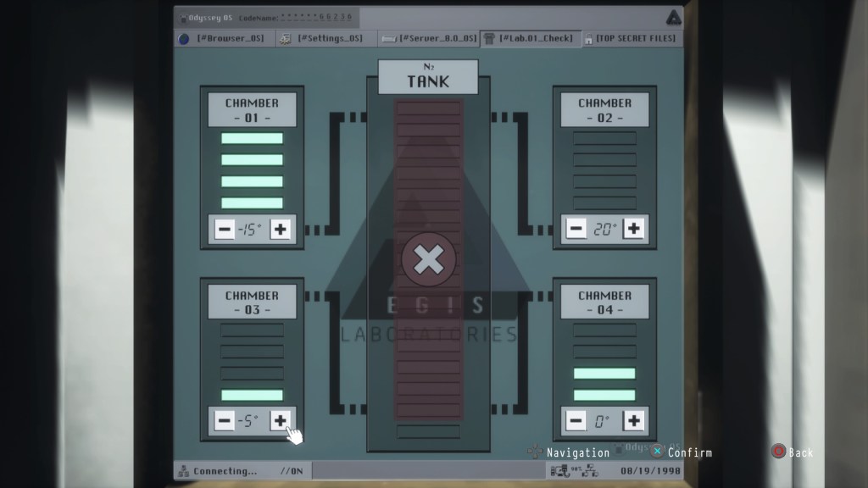The height and width of the screenshot is (488, 868).
Task: Click the date 08/19/1998 in status bar
Action: [649, 471]
